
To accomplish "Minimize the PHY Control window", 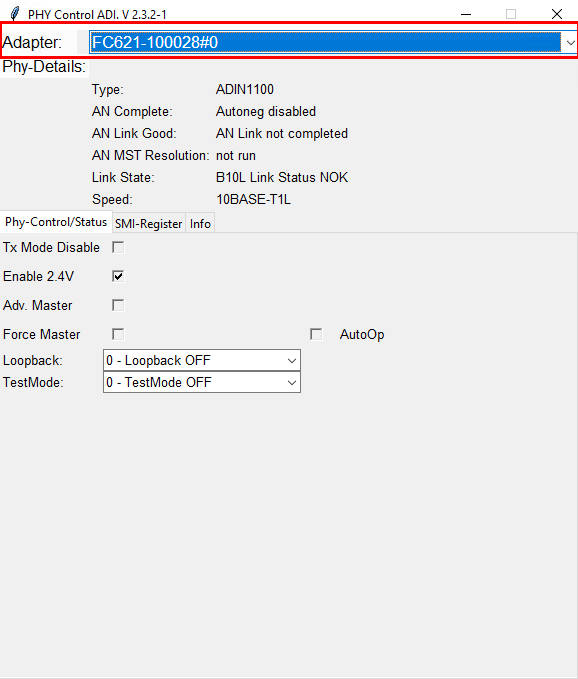I will (x=466, y=14).
